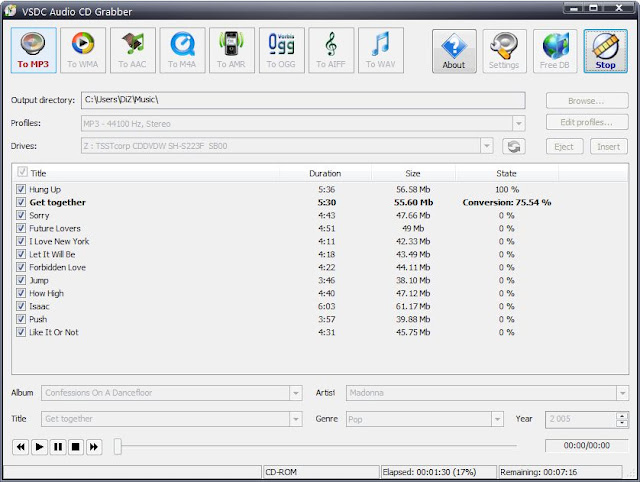Open the Genre dropdown list
Image resolution: width=640 pixels, height=482 pixels.
(497, 419)
